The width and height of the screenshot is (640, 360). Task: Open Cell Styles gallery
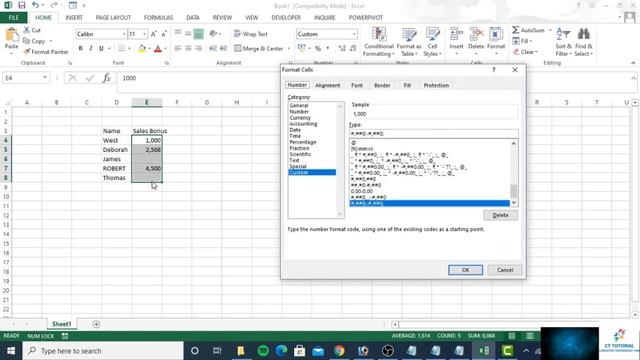(x=432, y=42)
